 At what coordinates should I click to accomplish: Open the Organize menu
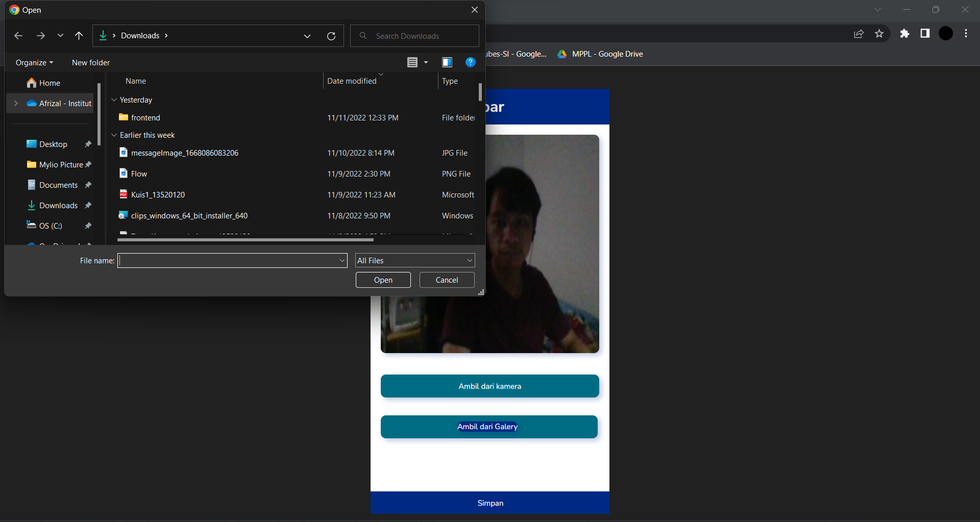[34, 62]
